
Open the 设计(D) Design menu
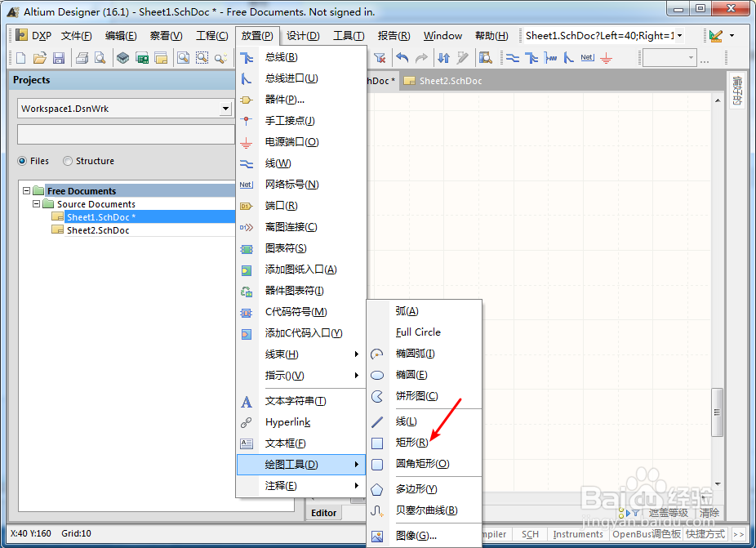pyautogui.click(x=303, y=36)
